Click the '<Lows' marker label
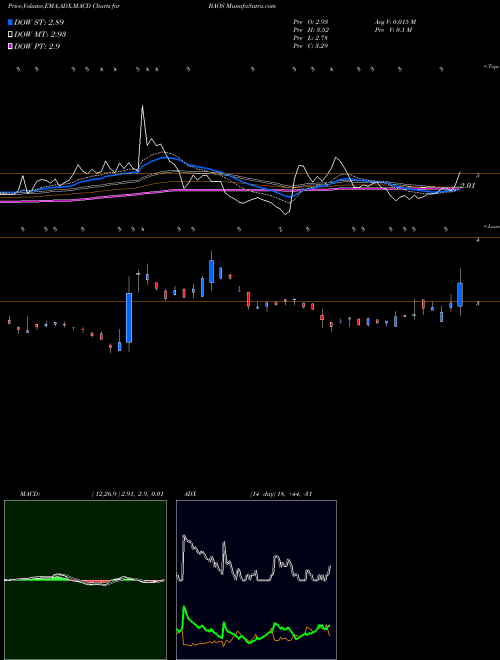The height and width of the screenshot is (660, 500). click(x=492, y=226)
